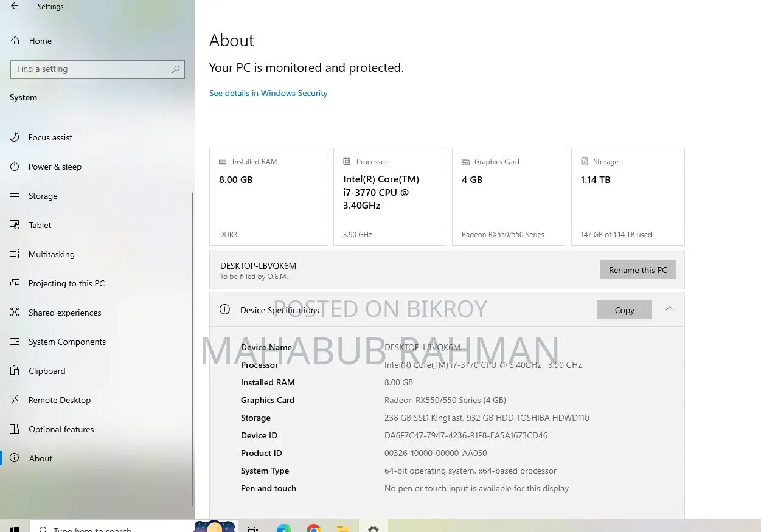Open Task View from the taskbar

click(253, 529)
